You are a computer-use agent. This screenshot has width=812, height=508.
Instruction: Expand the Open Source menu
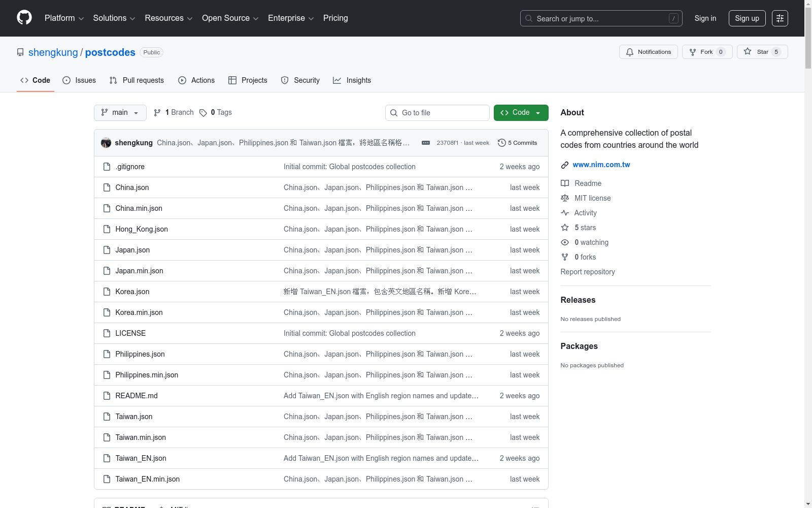[x=230, y=18]
